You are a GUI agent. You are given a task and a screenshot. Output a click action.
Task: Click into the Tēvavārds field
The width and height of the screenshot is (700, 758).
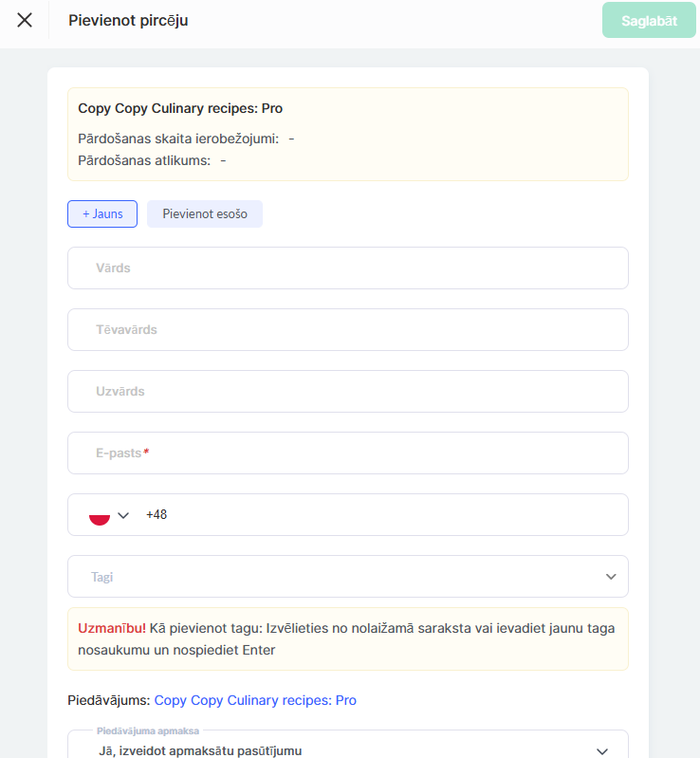coord(347,329)
